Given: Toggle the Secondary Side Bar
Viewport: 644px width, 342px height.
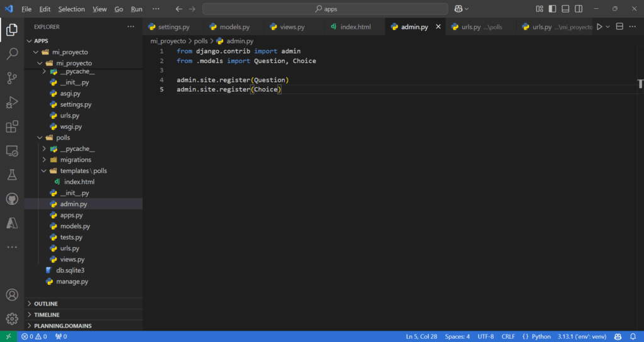Looking at the screenshot, I should 579,9.
